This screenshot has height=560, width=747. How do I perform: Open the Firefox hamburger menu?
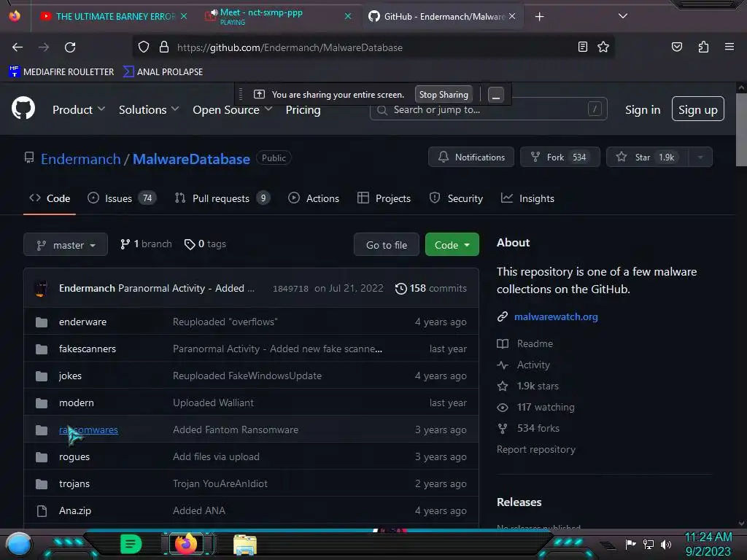(729, 47)
